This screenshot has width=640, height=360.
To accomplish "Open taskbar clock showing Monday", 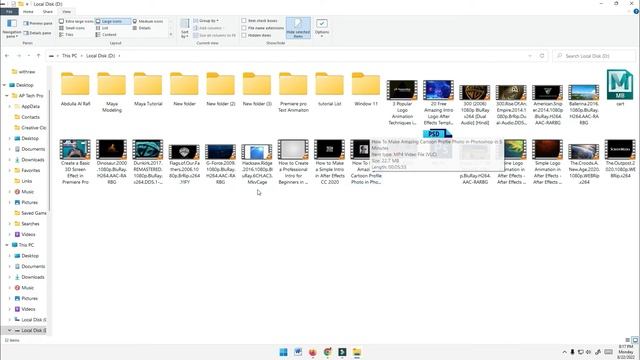I will coord(625,352).
